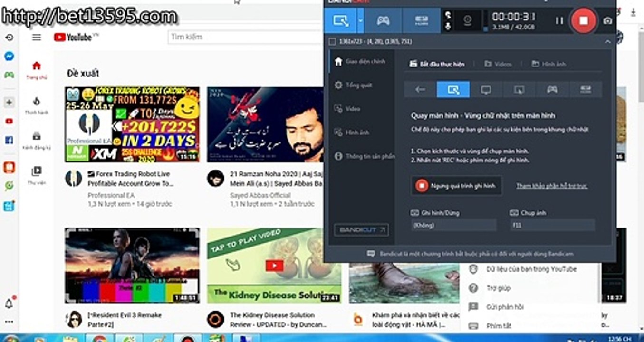Switch to the Bắt đầu thực hiện tab
The width and height of the screenshot is (644, 342).
pos(437,64)
